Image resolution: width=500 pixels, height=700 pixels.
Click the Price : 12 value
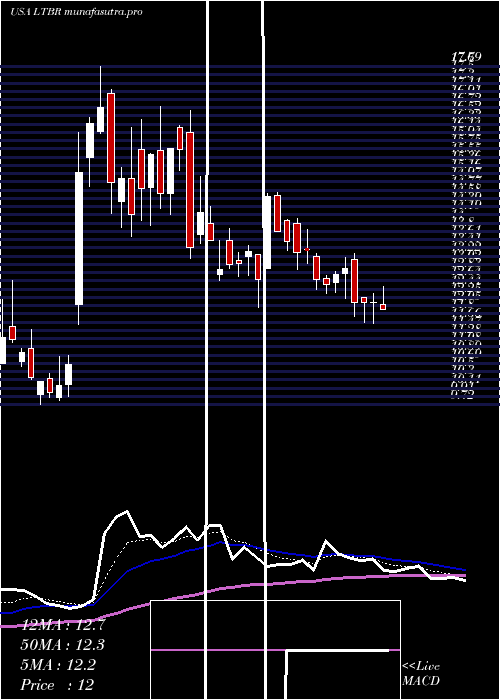coord(57,684)
